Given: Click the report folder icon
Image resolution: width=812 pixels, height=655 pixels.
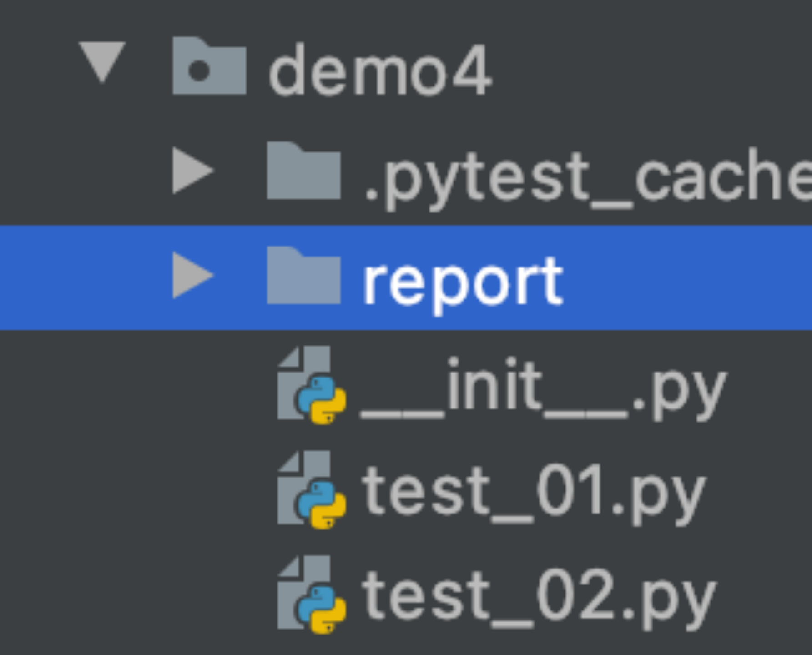Looking at the screenshot, I should 303,275.
